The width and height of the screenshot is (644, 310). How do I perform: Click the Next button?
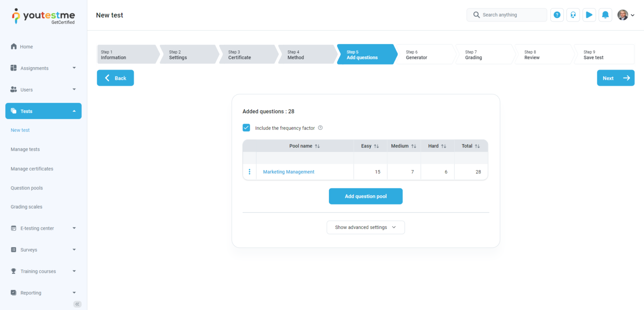pyautogui.click(x=615, y=78)
